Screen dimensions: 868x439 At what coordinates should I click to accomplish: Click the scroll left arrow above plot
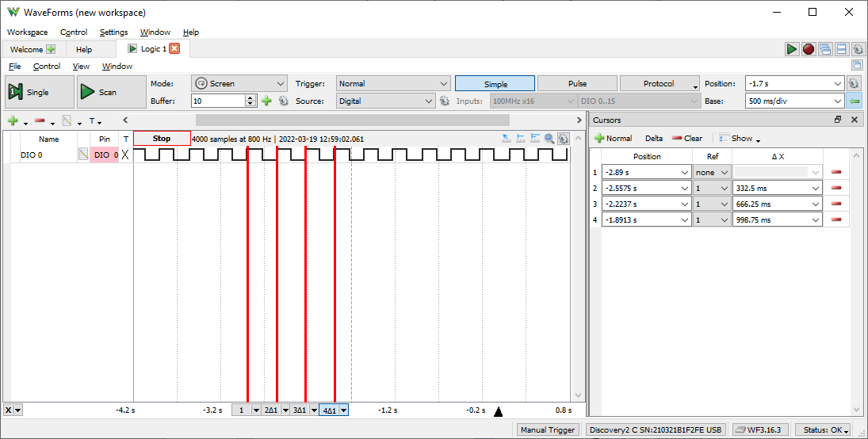point(126,120)
